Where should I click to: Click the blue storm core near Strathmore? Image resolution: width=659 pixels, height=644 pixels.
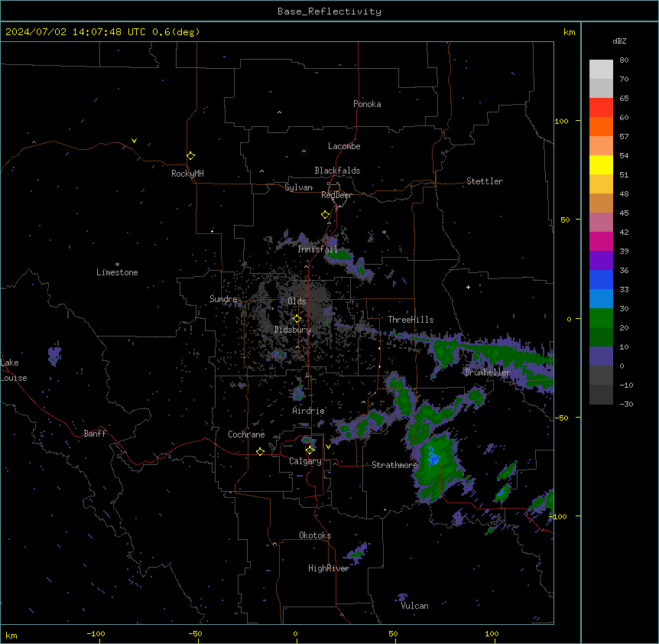pyautogui.click(x=433, y=456)
